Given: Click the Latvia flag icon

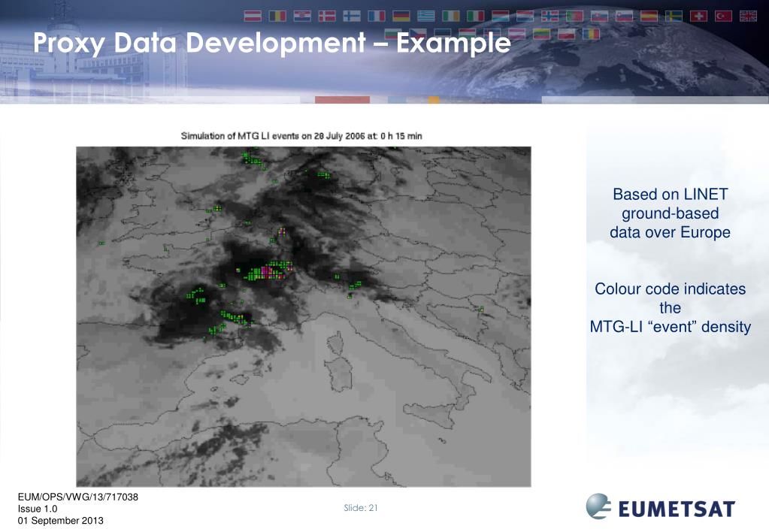Looking at the screenshot, I should pos(516,34).
